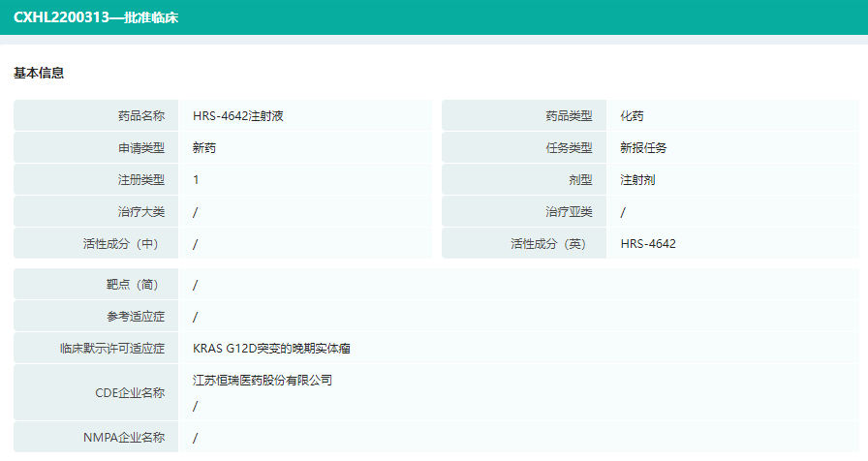Viewport: 868px width, 461px height.
Task: Click the NMPA企业名称 label
Action: pos(124,438)
